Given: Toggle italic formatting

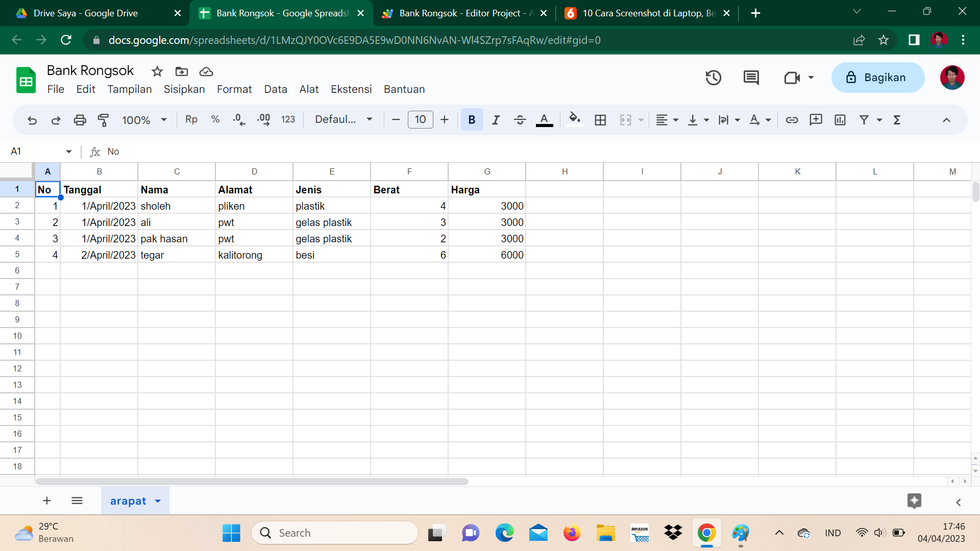Looking at the screenshot, I should point(496,120).
